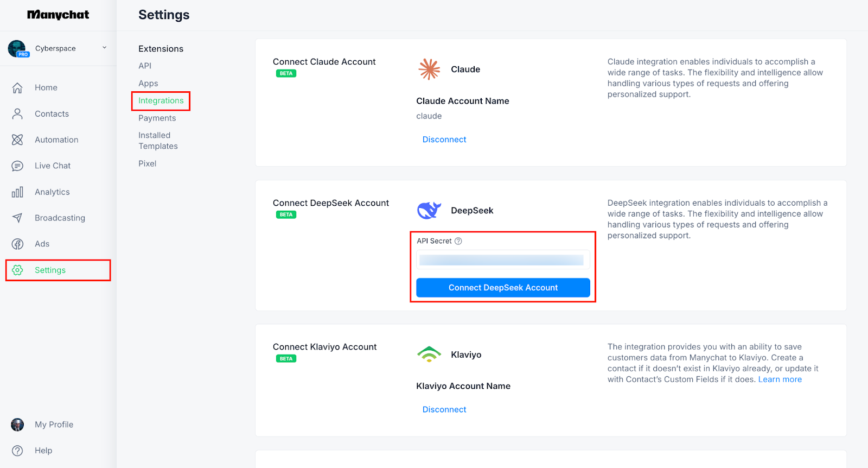Screen dimensions: 868x468
Task: Open My Profile avatar thumbnail
Action: 17,425
